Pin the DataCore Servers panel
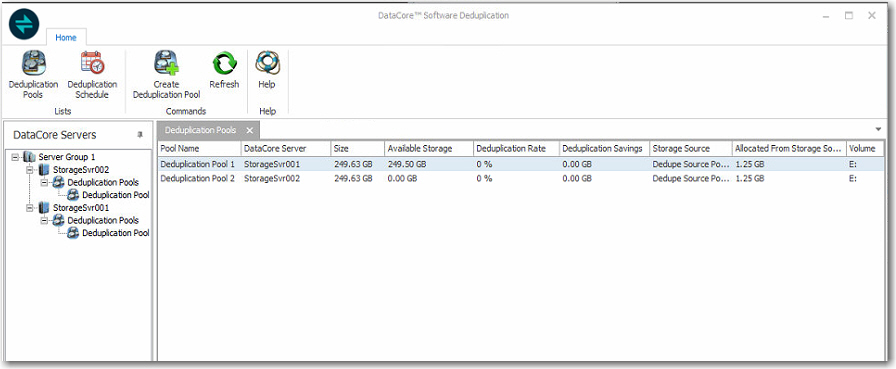The image size is (896, 369). click(140, 135)
